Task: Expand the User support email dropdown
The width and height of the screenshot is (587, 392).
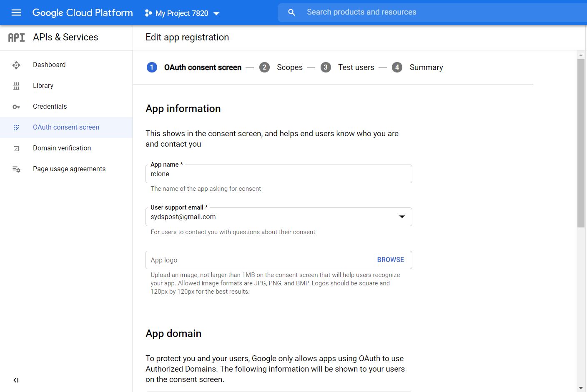Action: tap(402, 217)
